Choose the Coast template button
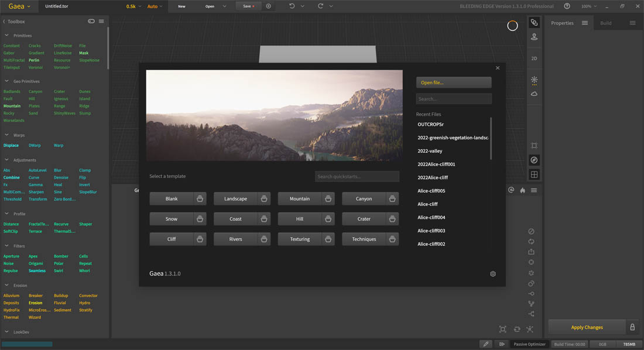 click(235, 219)
